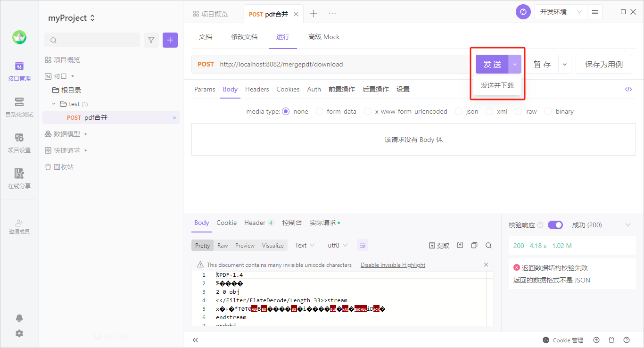This screenshot has width=644, height=348.
Task: Click the filter funnel icon
Action: pyautogui.click(x=151, y=40)
